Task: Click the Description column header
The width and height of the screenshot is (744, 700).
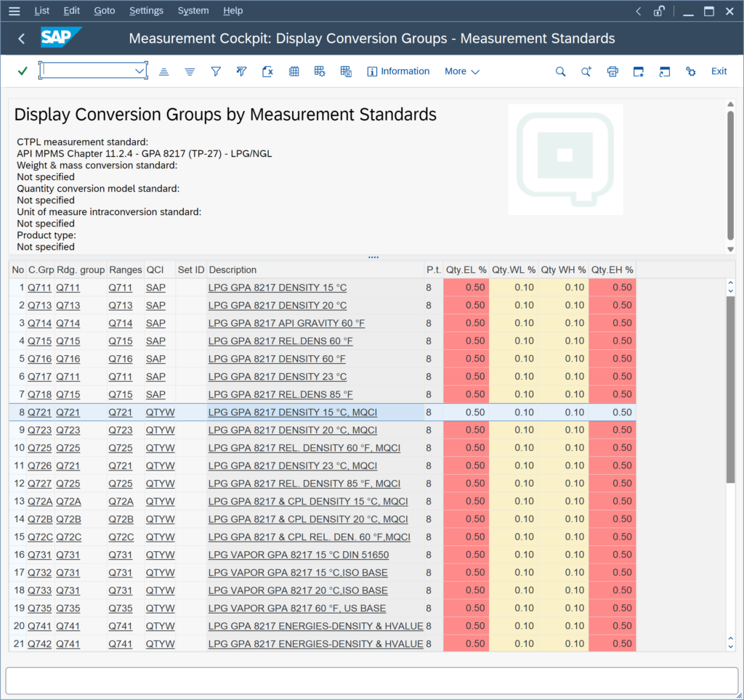Action: pyautogui.click(x=315, y=270)
